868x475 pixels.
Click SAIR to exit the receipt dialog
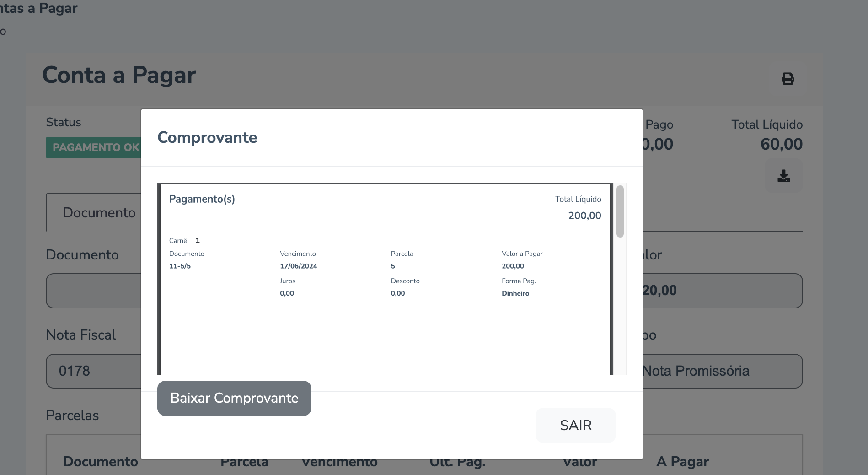tap(575, 425)
